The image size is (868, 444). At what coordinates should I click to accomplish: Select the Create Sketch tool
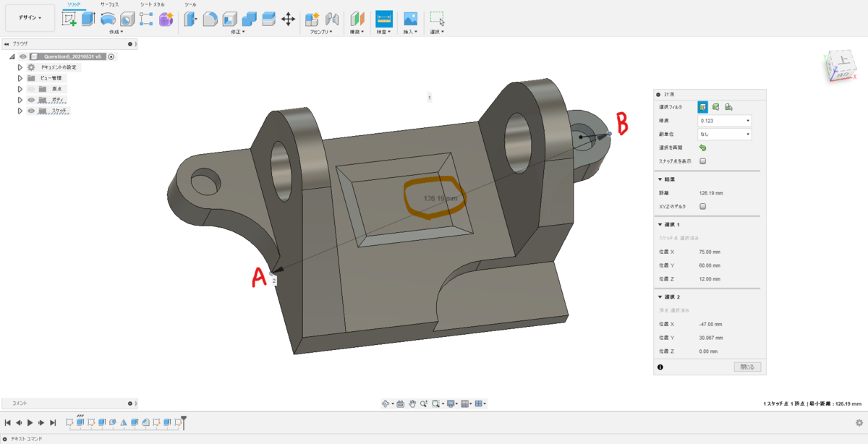(69, 20)
